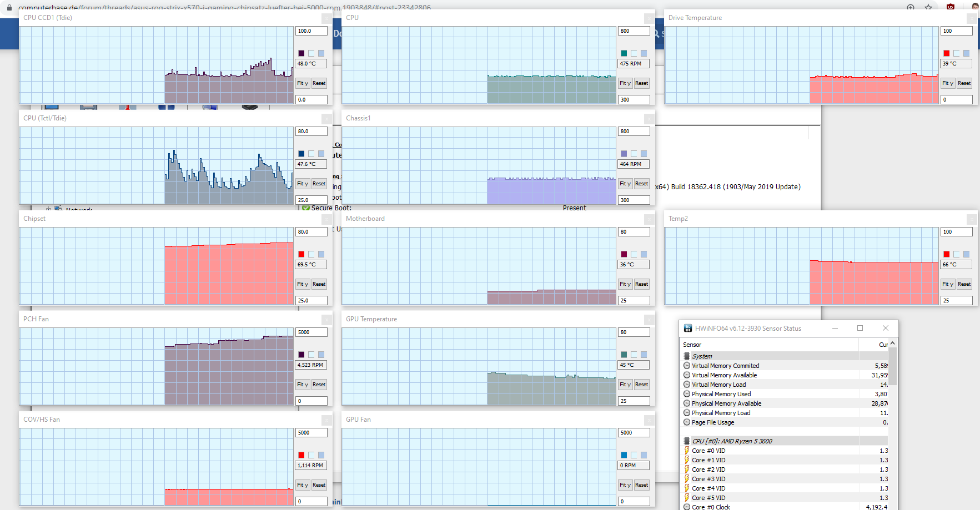This screenshot has width=980, height=510.
Task: Click the scroll-up arrow in HWiNFO sensor list
Action: (893, 344)
